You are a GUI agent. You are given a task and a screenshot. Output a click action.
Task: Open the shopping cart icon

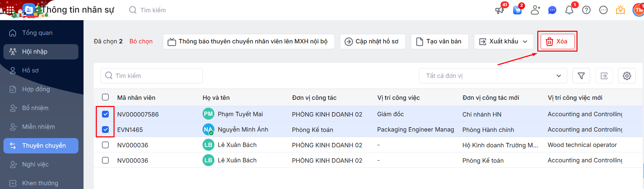coord(517,10)
